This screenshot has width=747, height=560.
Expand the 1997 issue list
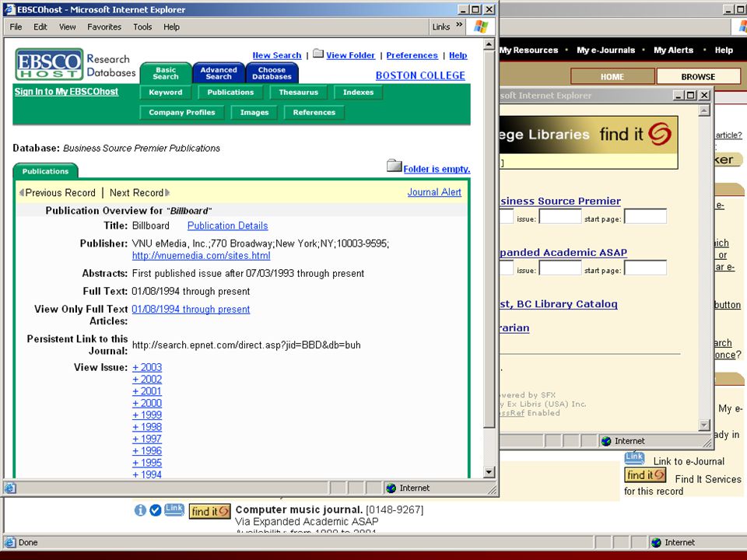tap(147, 439)
